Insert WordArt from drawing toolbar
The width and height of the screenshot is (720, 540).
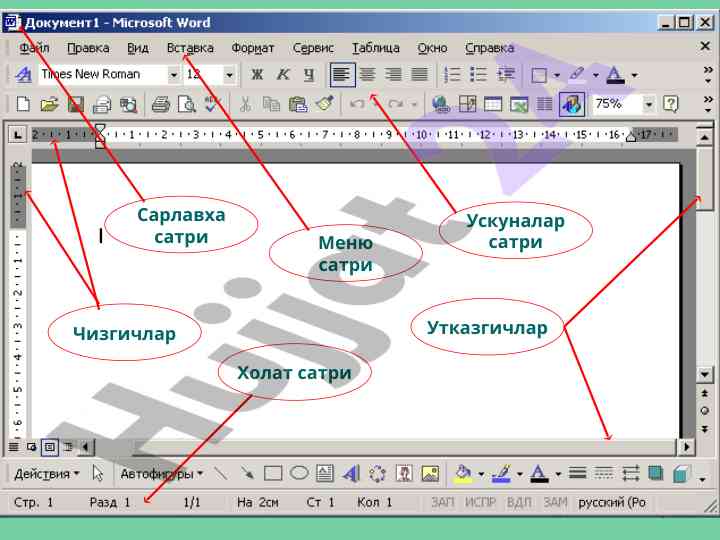[x=351, y=473]
